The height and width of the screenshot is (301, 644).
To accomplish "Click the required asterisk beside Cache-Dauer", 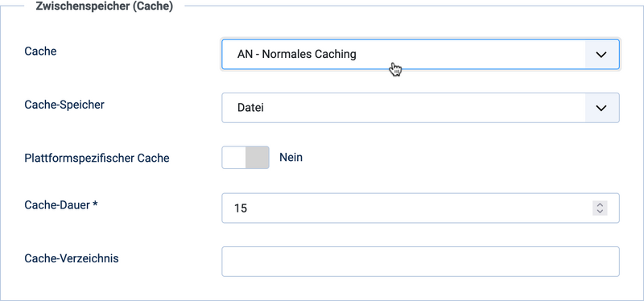I will point(95,205).
